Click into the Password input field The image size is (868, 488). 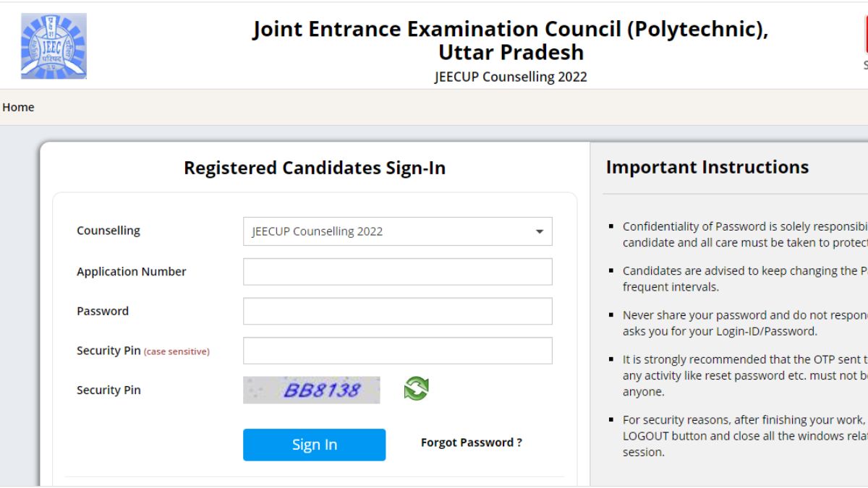point(397,311)
